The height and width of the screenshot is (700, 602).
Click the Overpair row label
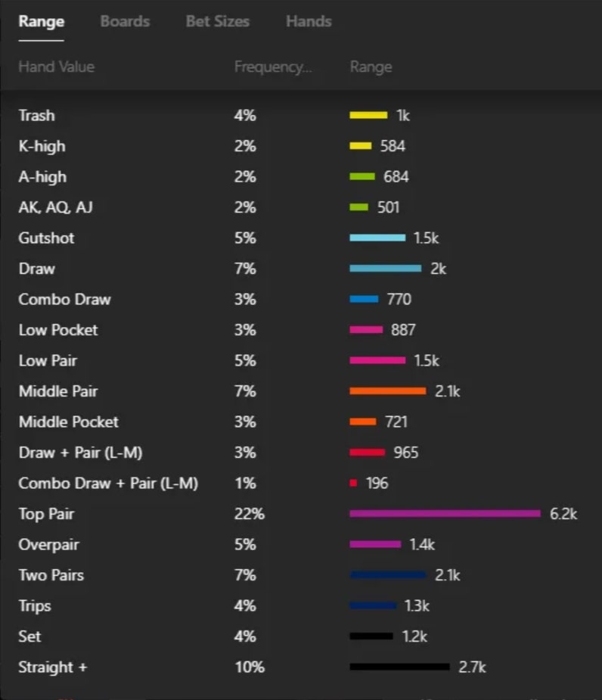click(x=48, y=545)
